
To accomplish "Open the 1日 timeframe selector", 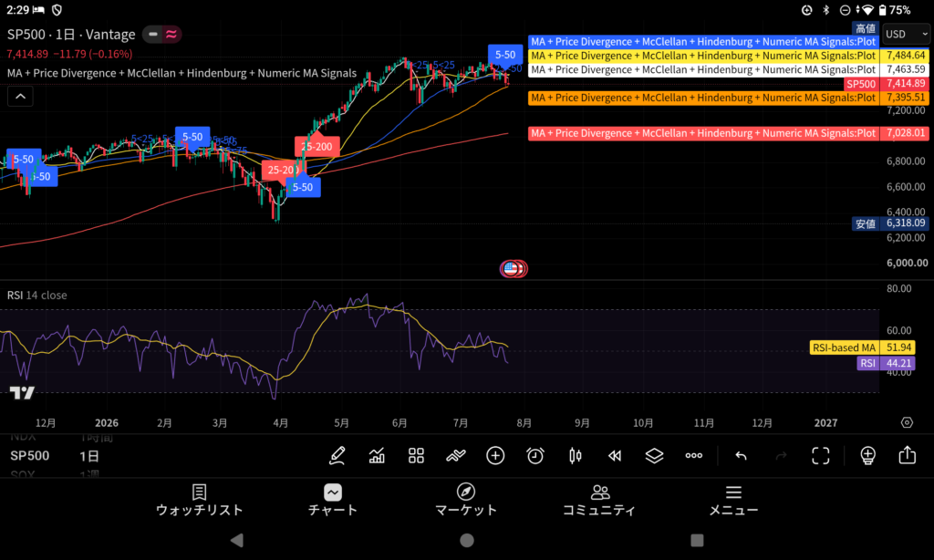I will [x=89, y=456].
